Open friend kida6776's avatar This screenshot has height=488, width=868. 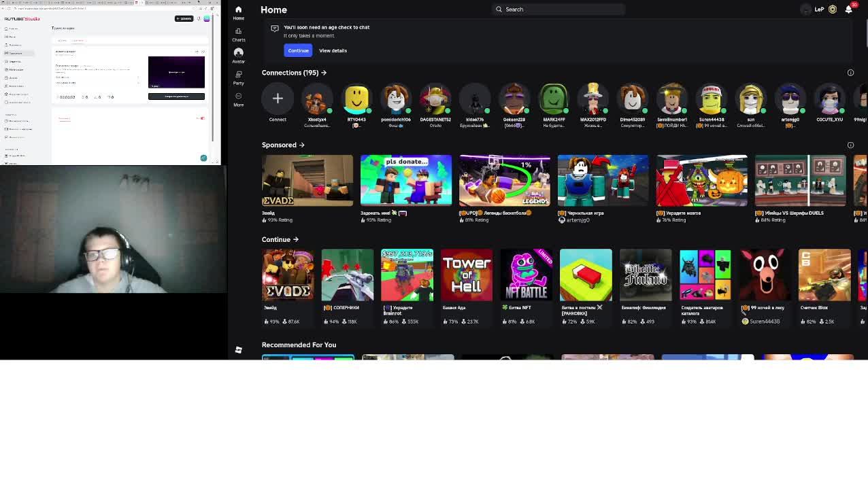[475, 99]
